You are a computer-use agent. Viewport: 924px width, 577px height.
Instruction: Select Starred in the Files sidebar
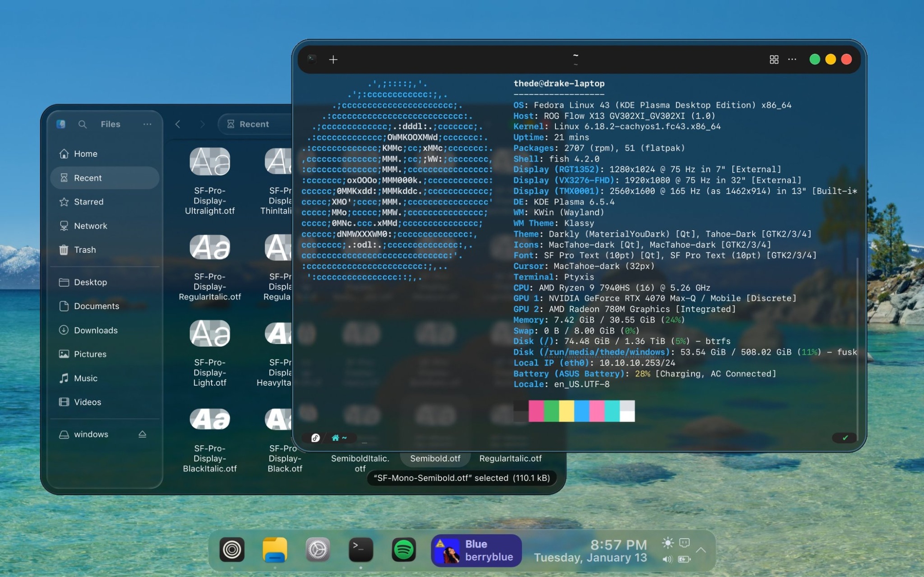pyautogui.click(x=89, y=202)
